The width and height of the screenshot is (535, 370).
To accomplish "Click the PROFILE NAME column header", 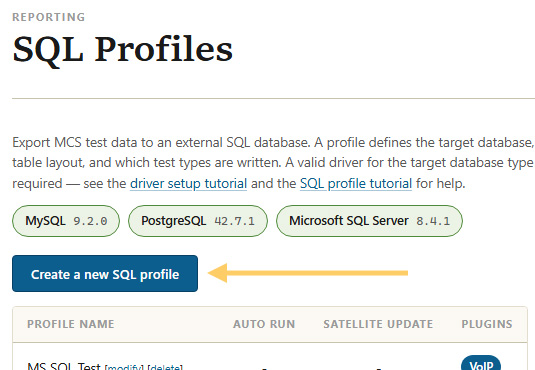I will pos(71,324).
